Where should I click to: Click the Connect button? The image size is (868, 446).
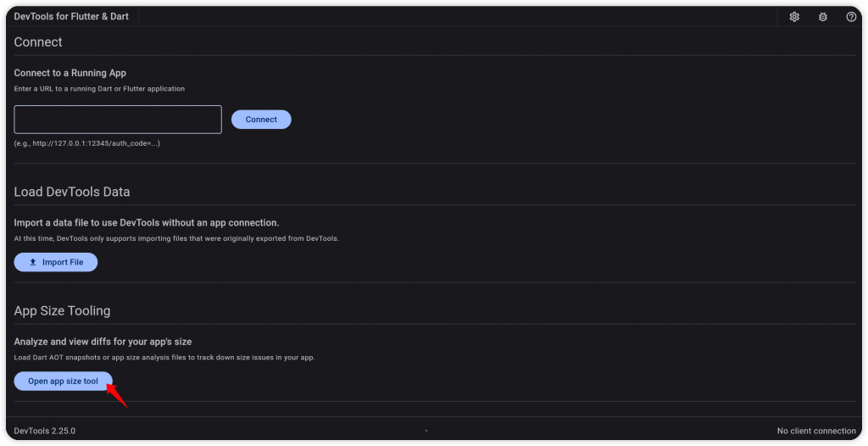(261, 119)
